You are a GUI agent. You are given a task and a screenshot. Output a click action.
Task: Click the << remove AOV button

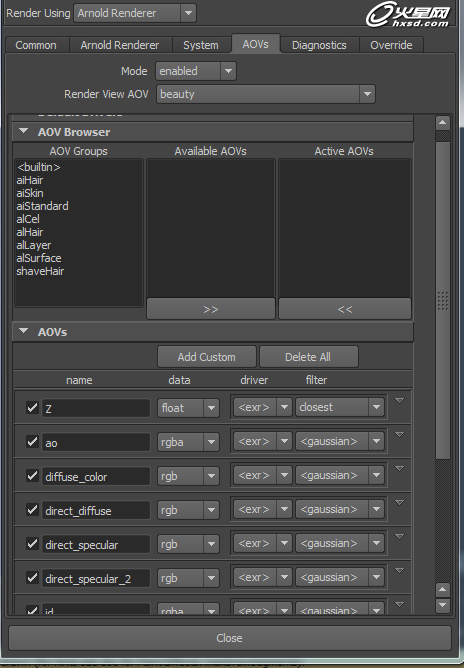[345, 309]
